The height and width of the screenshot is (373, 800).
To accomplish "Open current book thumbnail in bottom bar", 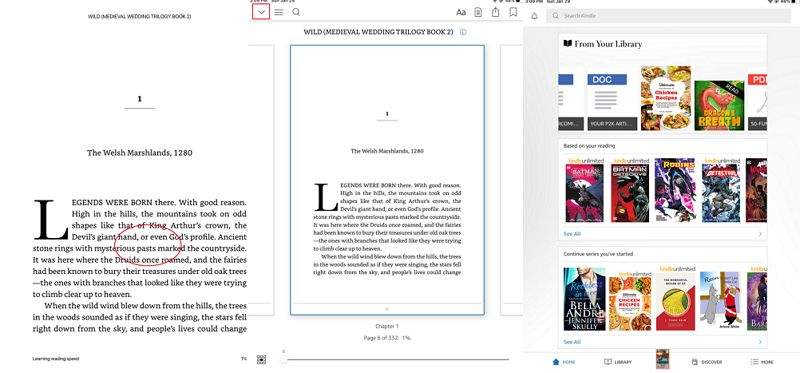I will [x=662, y=359].
